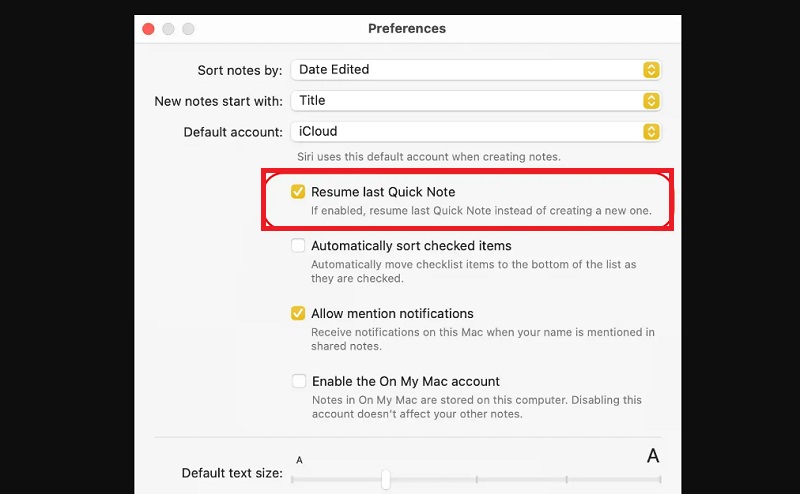Viewport: 800px width, 494px height.
Task: Click the Siri default account description text
Action: (428, 157)
